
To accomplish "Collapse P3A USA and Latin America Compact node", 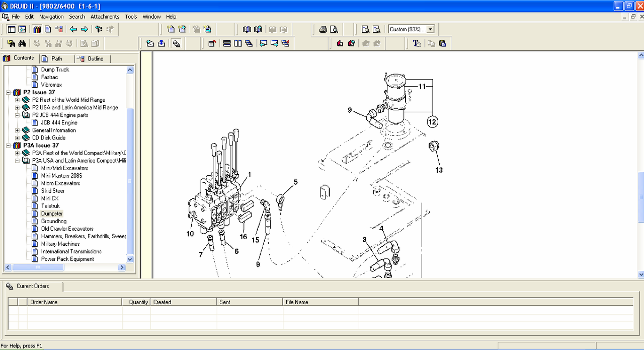I will click(x=17, y=161).
